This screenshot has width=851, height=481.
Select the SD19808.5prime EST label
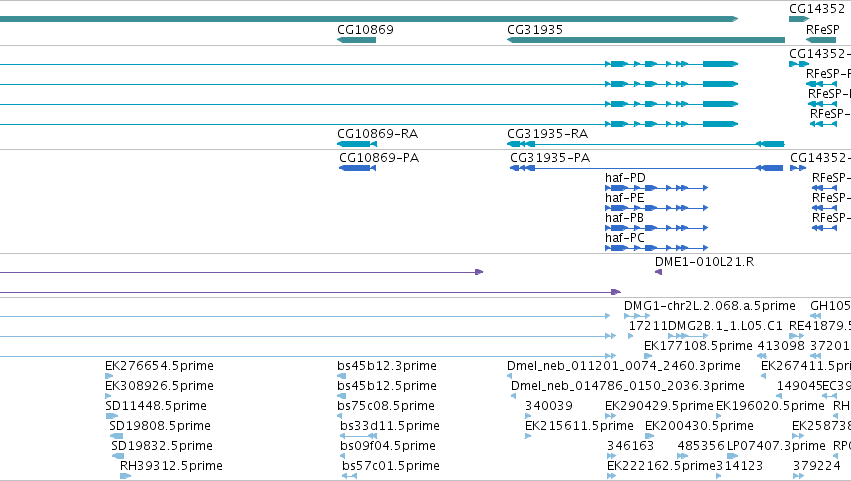(x=160, y=426)
